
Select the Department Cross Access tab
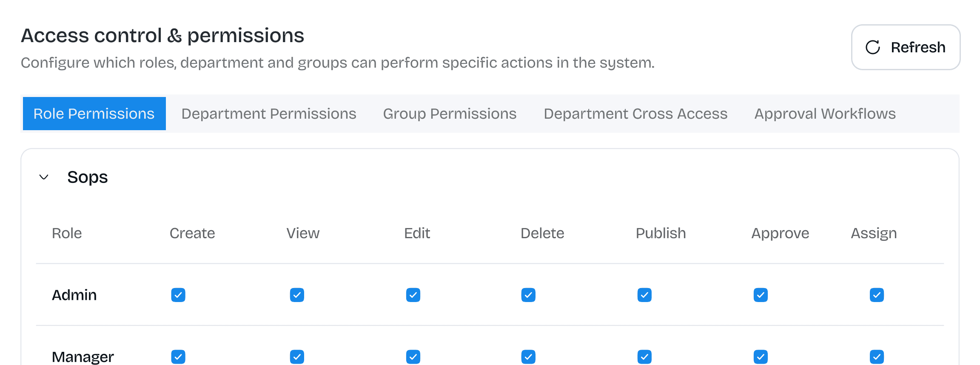pos(635,114)
